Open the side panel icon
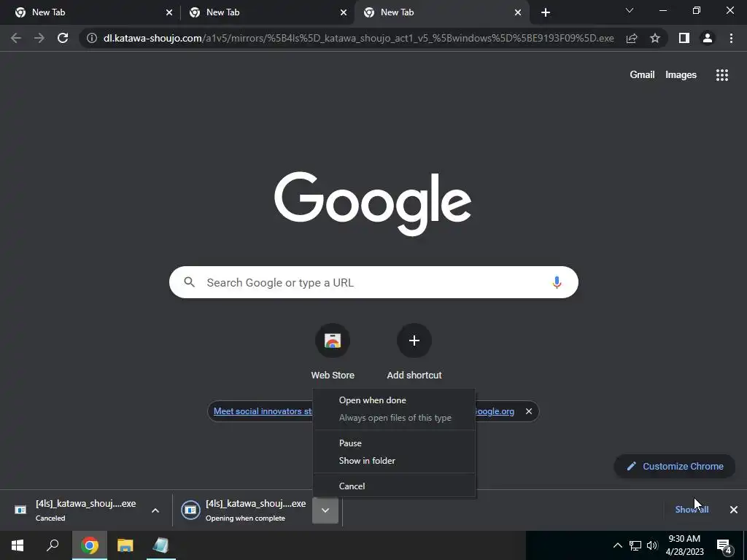The width and height of the screenshot is (747, 560). (684, 38)
